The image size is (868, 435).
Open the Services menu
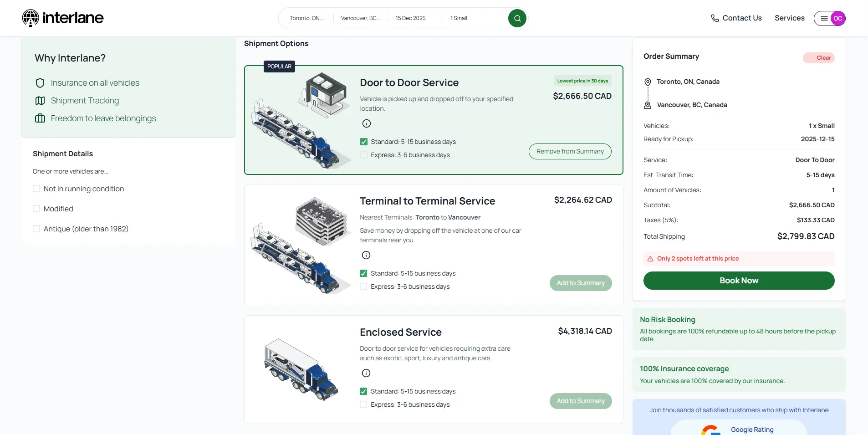(x=789, y=18)
